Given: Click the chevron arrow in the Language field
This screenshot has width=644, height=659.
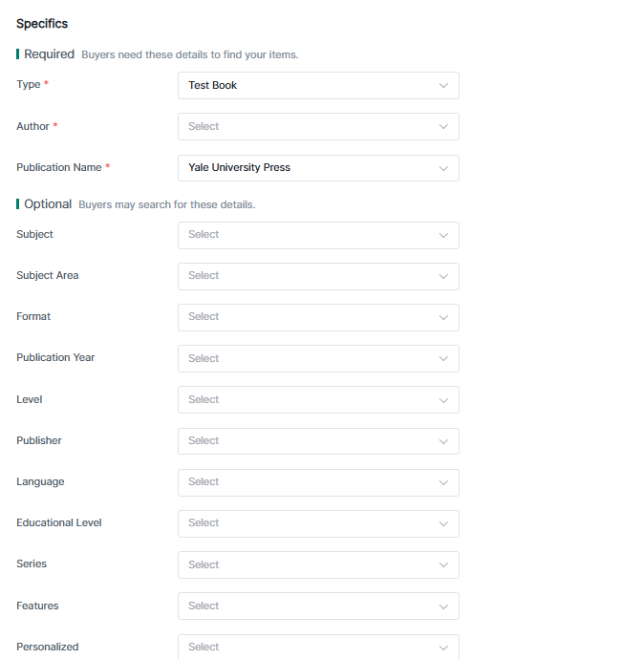Looking at the screenshot, I should [x=443, y=482].
